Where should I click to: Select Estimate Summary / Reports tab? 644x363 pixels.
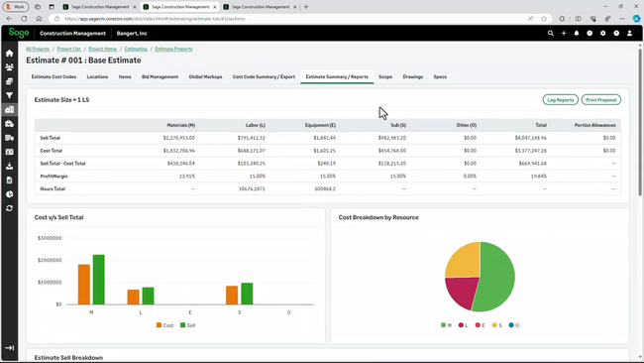(337, 77)
